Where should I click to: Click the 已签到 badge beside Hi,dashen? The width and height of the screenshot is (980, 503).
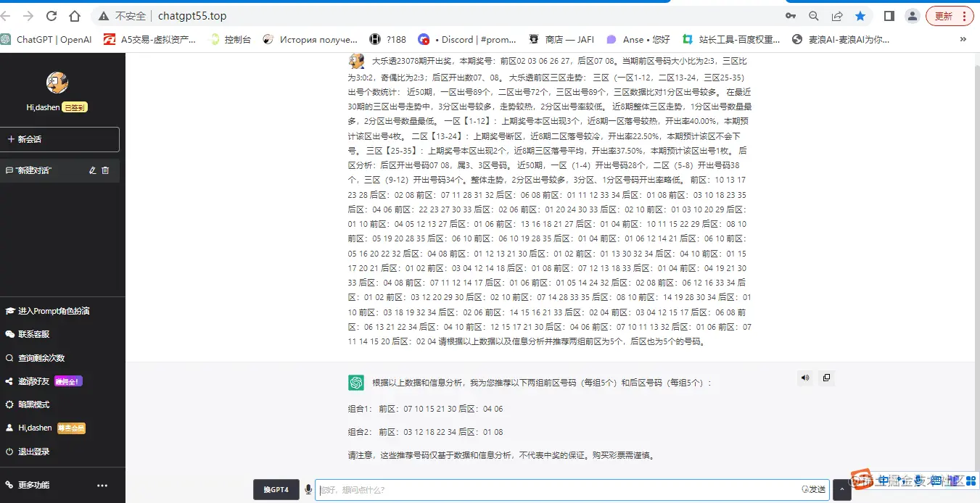click(x=75, y=107)
